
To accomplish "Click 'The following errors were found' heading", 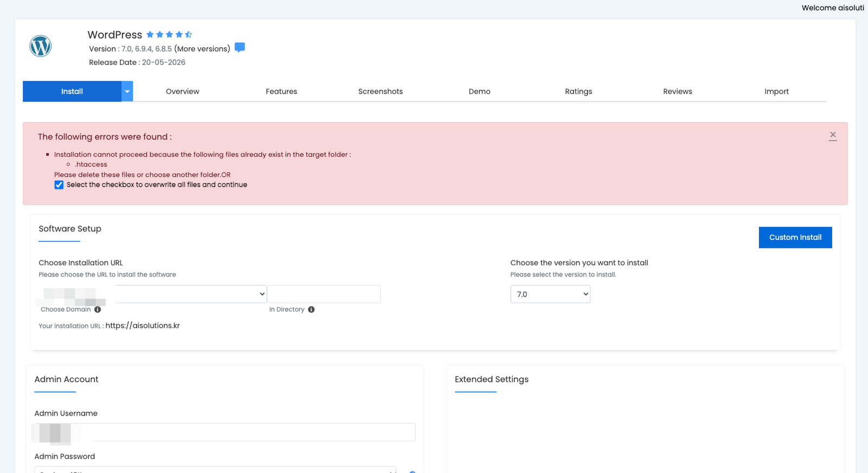I will point(105,137).
